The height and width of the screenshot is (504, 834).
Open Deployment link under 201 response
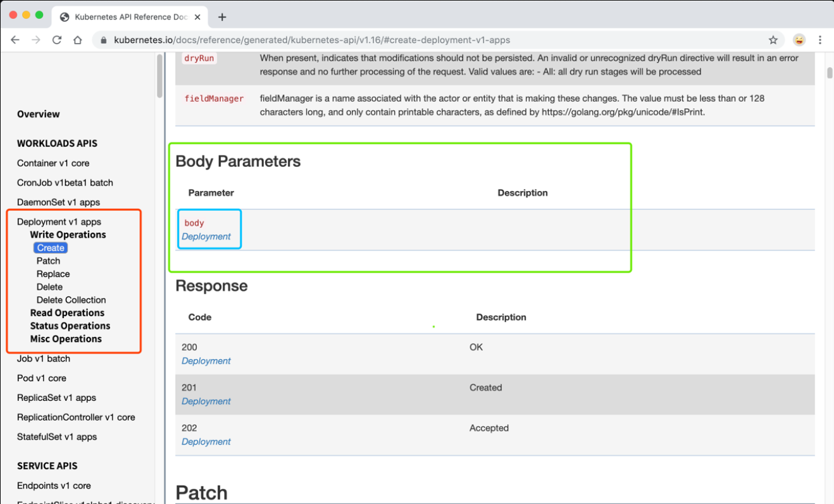click(x=206, y=402)
